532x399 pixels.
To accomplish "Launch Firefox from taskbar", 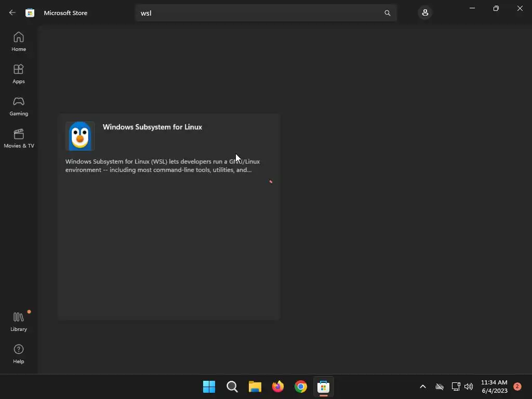I will (x=278, y=387).
